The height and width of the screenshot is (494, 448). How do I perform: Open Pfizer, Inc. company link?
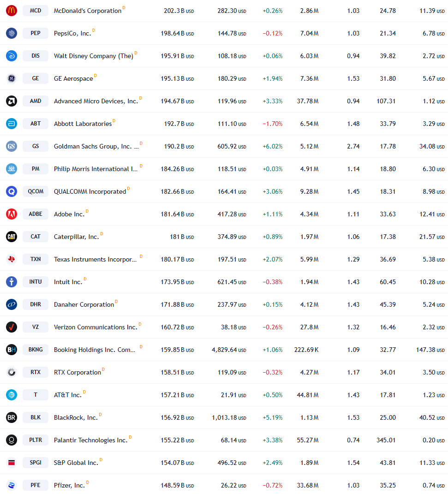[70, 486]
